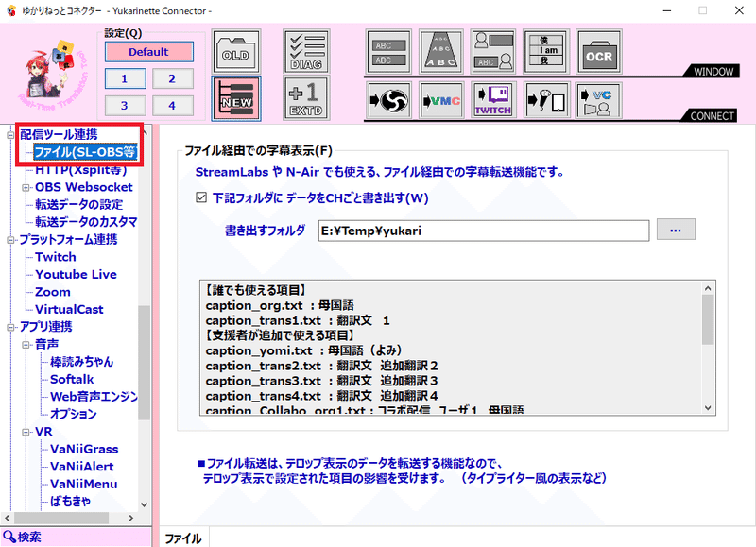The image size is (756, 547).
Task: Select Youtube Live in the tree
Action: tap(76, 275)
